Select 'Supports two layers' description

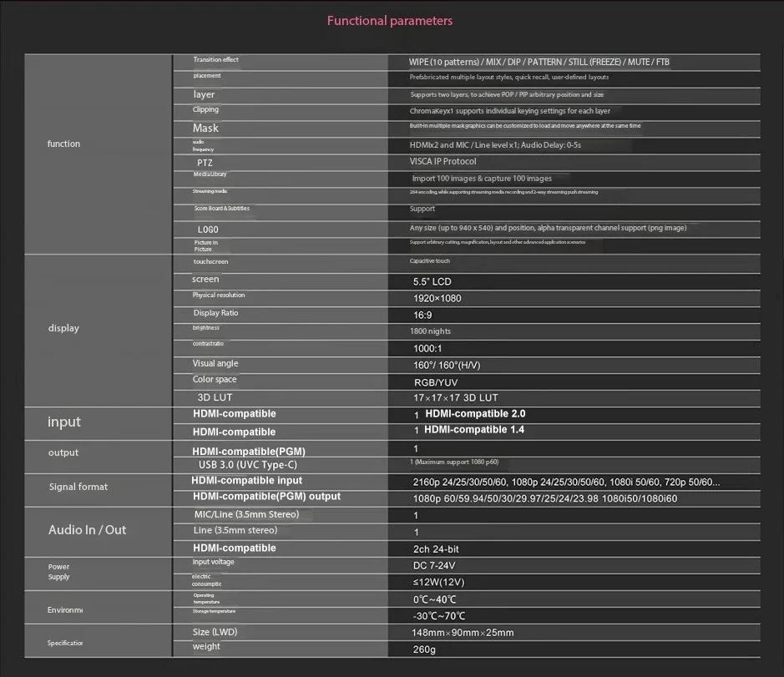click(507, 94)
